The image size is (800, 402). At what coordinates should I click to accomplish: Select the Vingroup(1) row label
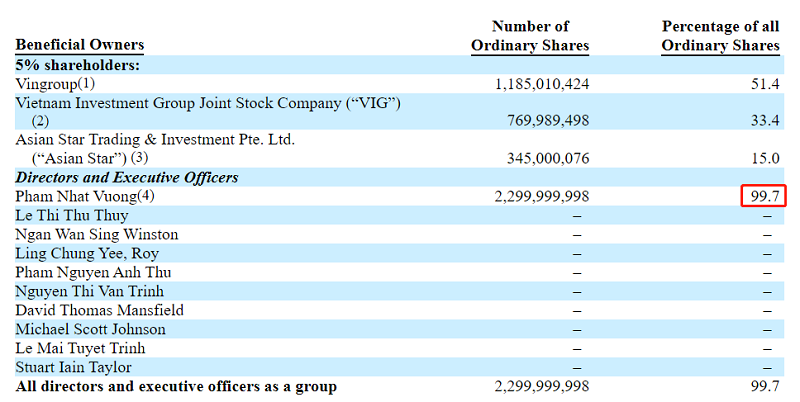tap(55, 84)
